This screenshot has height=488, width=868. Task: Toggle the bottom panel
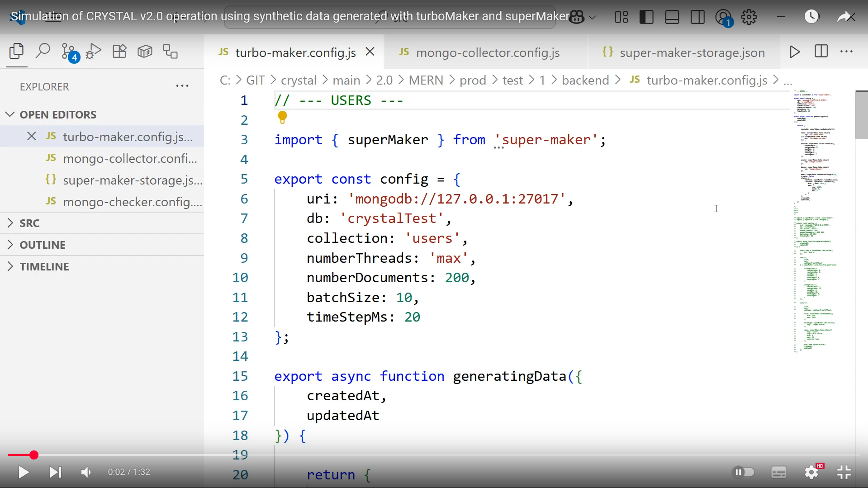click(672, 17)
